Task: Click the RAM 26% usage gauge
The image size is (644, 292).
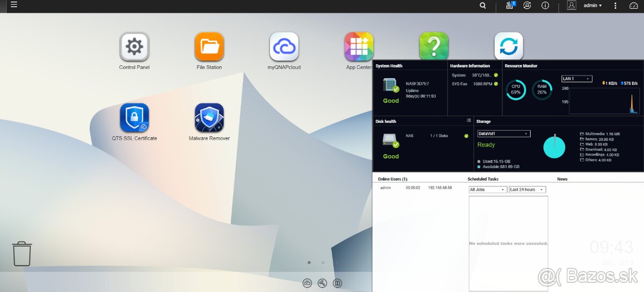Action: pos(542,89)
